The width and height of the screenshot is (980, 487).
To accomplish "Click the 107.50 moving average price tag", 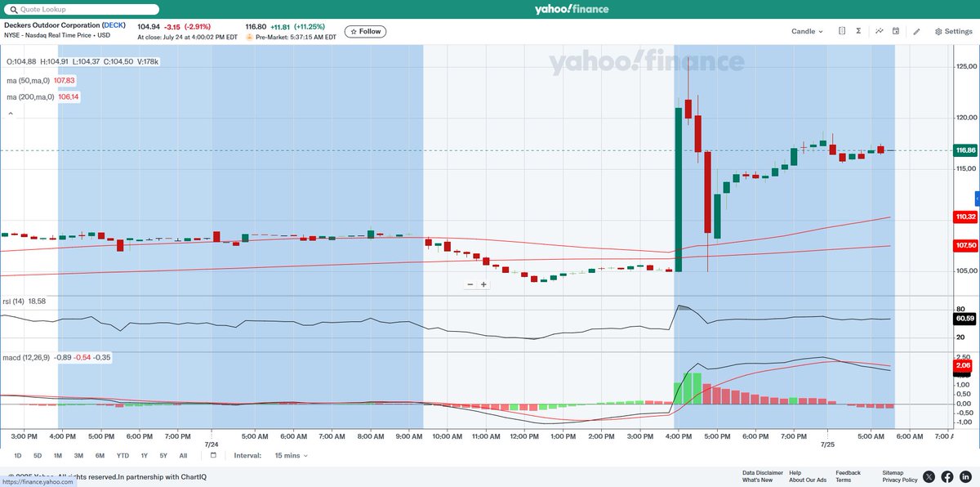I will [966, 245].
